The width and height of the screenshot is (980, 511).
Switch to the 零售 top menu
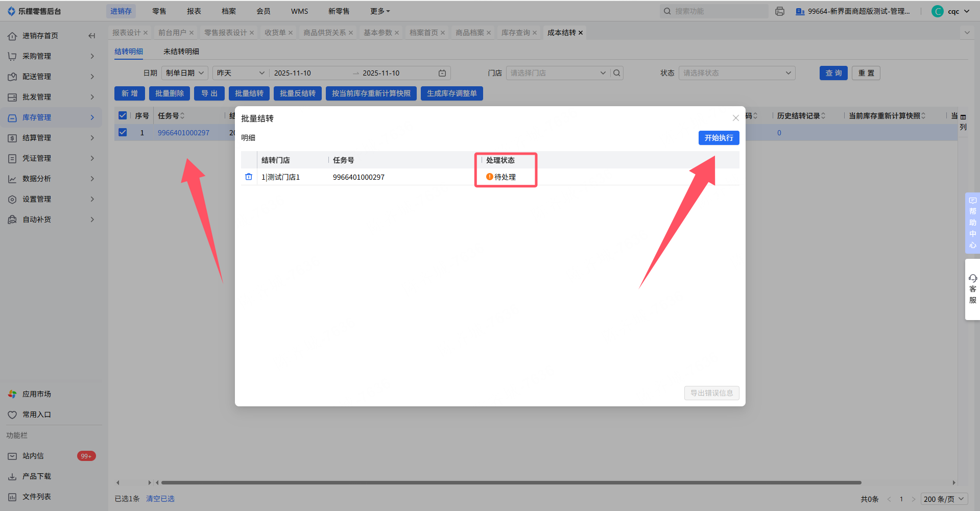tap(159, 11)
